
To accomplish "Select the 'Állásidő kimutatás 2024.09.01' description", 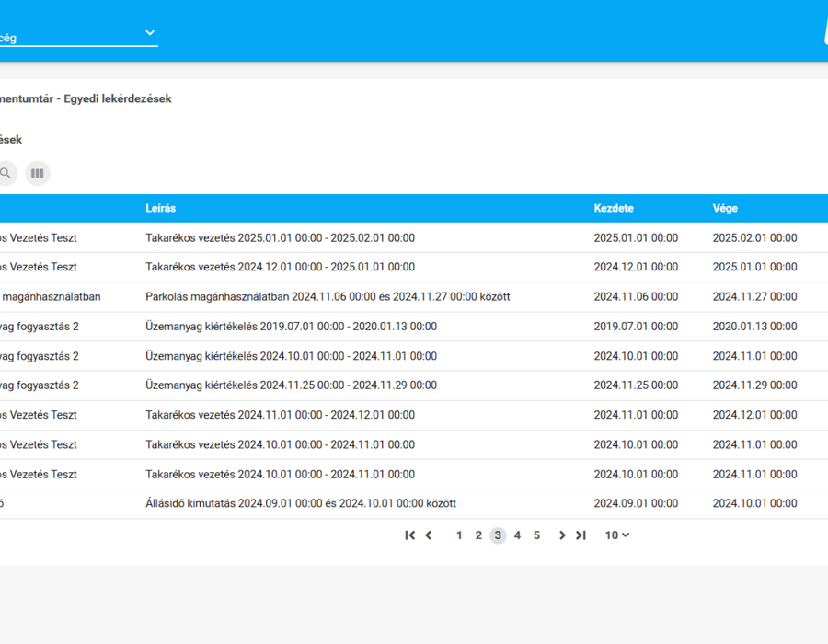I will [301, 503].
